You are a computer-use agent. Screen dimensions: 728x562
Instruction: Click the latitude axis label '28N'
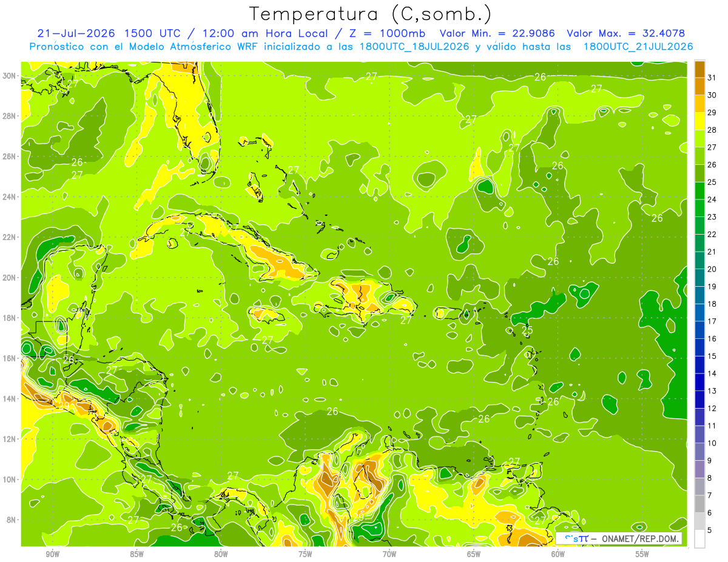pos(10,116)
